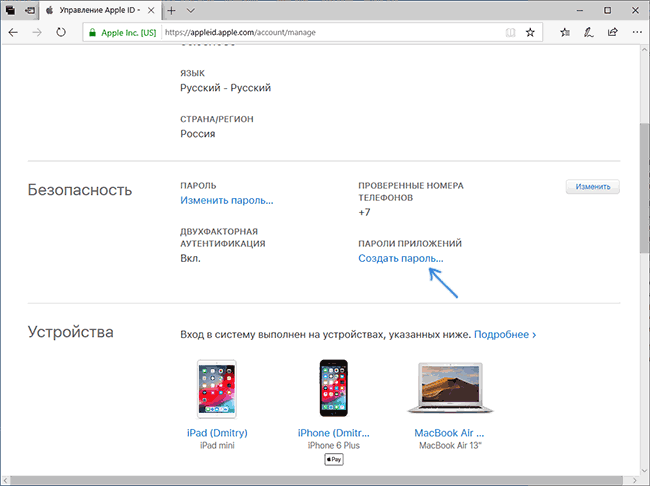Open browser Settings and more menu
Screen dimensions: 650x486
pos(637,32)
